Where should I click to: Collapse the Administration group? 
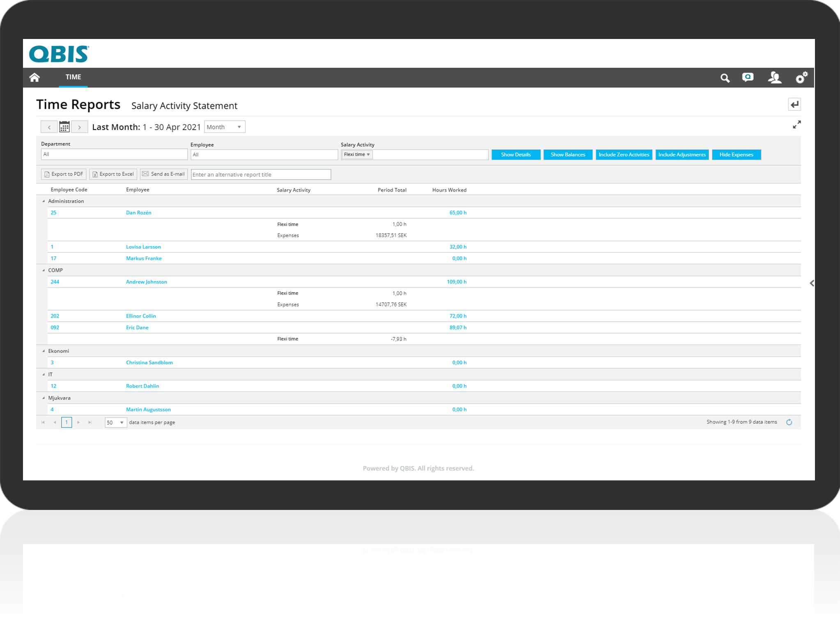pyautogui.click(x=44, y=201)
